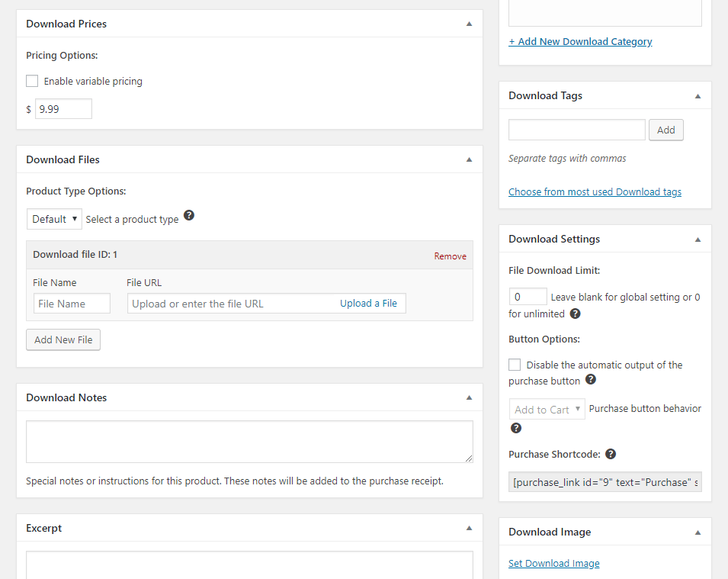The image size is (728, 579).
Task: Open the Add to Cart behavior dropdown
Action: [547, 410]
